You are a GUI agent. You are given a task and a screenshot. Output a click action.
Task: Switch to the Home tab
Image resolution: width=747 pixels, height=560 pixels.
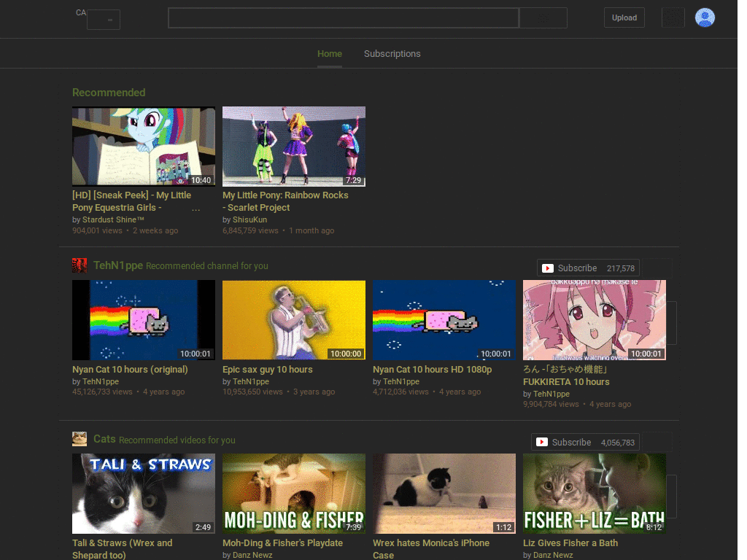click(x=330, y=54)
